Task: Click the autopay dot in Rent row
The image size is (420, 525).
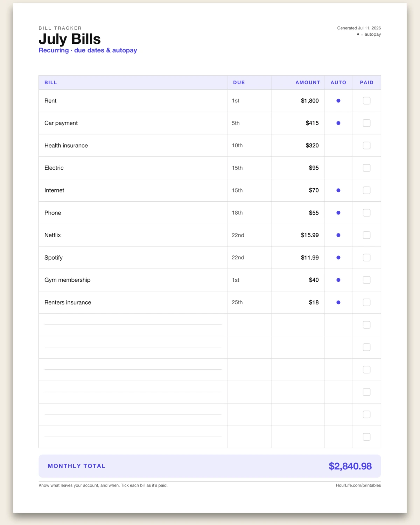Action: coord(338,101)
